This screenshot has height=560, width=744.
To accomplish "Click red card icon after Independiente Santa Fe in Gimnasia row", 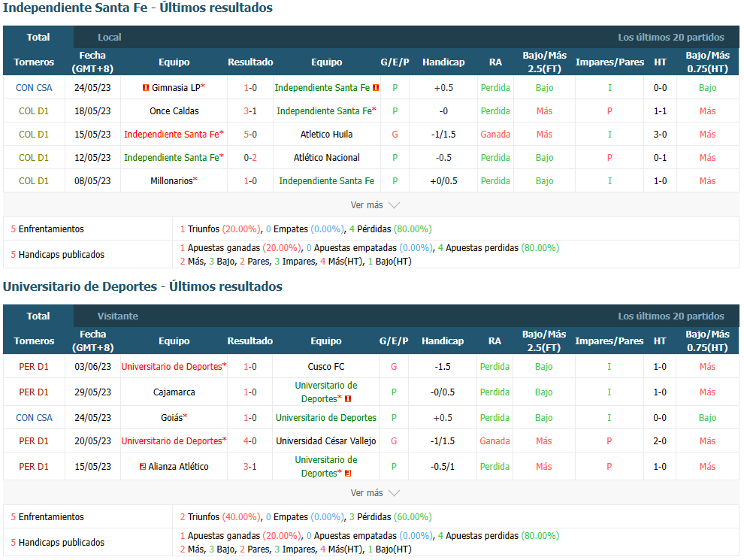I will (376, 88).
